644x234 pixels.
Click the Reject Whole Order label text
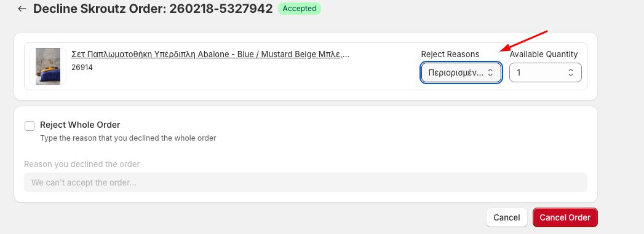click(80, 125)
